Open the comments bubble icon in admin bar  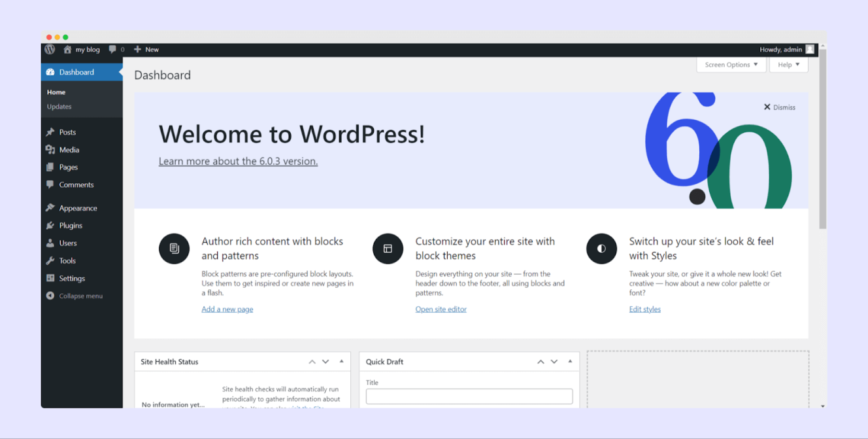tap(113, 49)
